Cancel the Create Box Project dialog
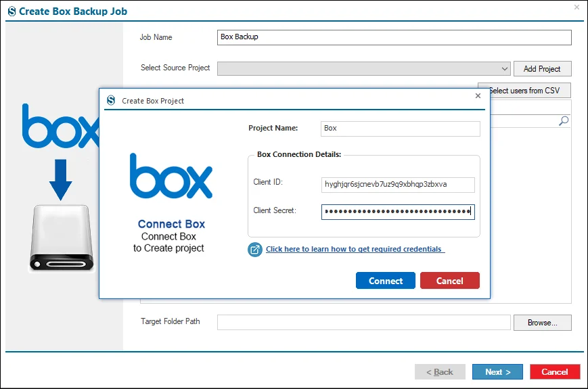 [x=449, y=281]
